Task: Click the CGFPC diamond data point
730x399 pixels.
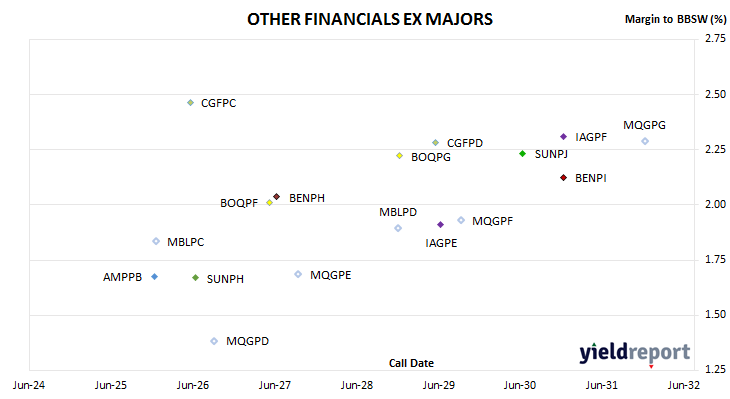Action: click(x=190, y=102)
